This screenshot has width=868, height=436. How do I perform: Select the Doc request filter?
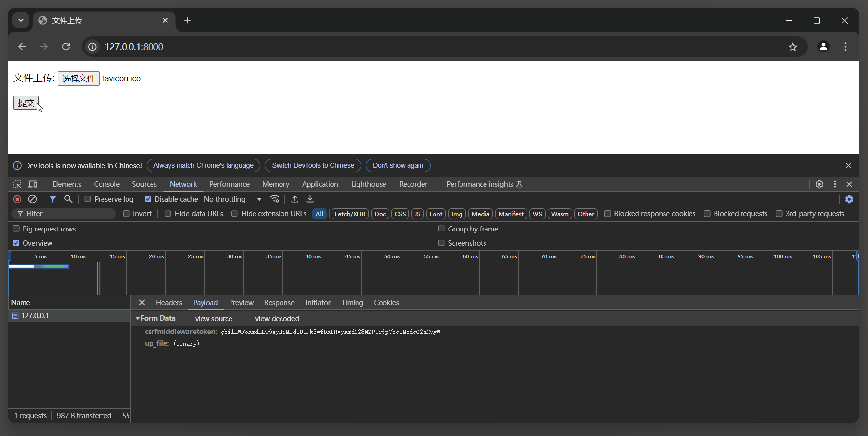tap(380, 214)
